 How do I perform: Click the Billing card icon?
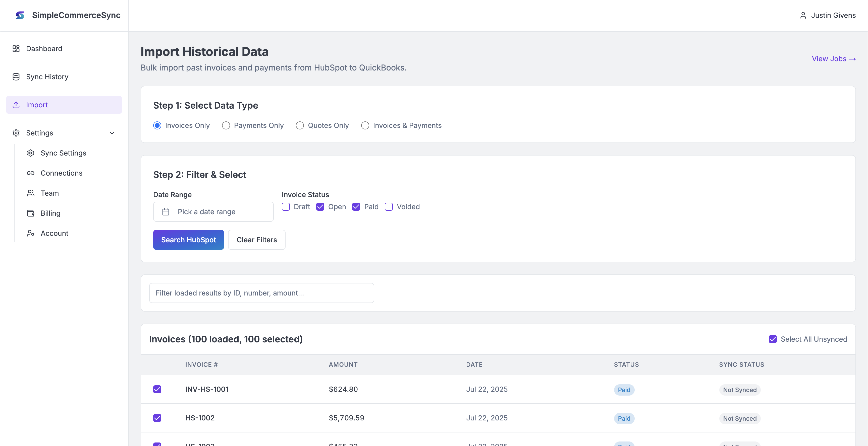[30, 213]
